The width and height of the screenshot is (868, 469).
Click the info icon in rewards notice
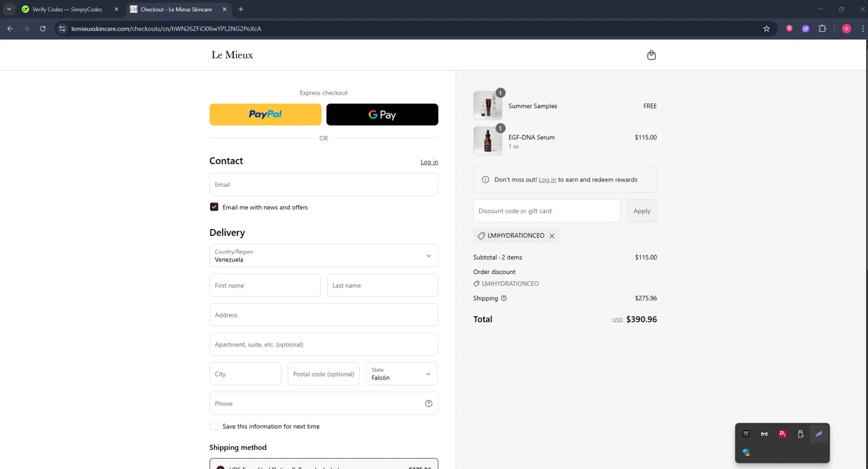(486, 180)
